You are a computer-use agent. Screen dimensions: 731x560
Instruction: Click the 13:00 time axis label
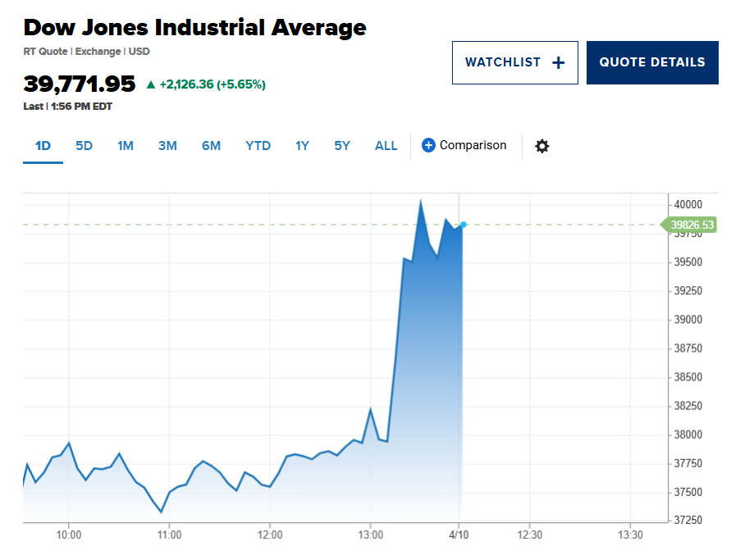coord(371,535)
